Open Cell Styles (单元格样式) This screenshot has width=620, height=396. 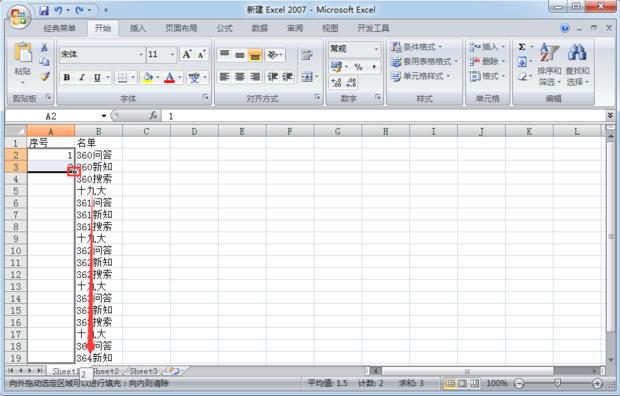420,76
